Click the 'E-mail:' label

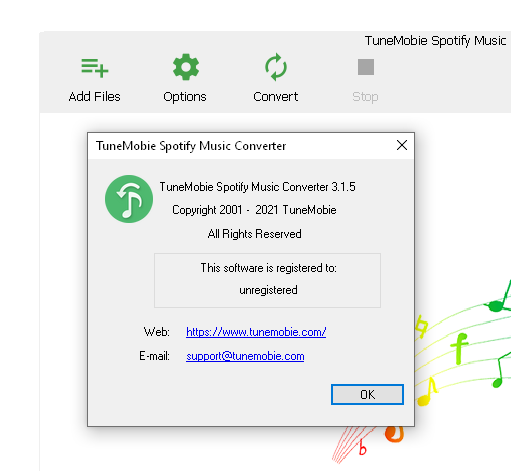pyautogui.click(x=154, y=356)
